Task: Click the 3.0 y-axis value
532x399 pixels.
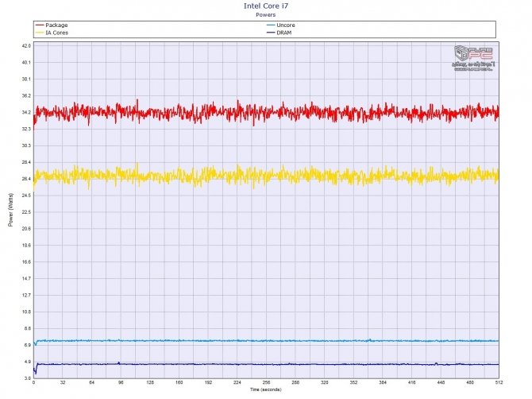Action: [x=26, y=378]
